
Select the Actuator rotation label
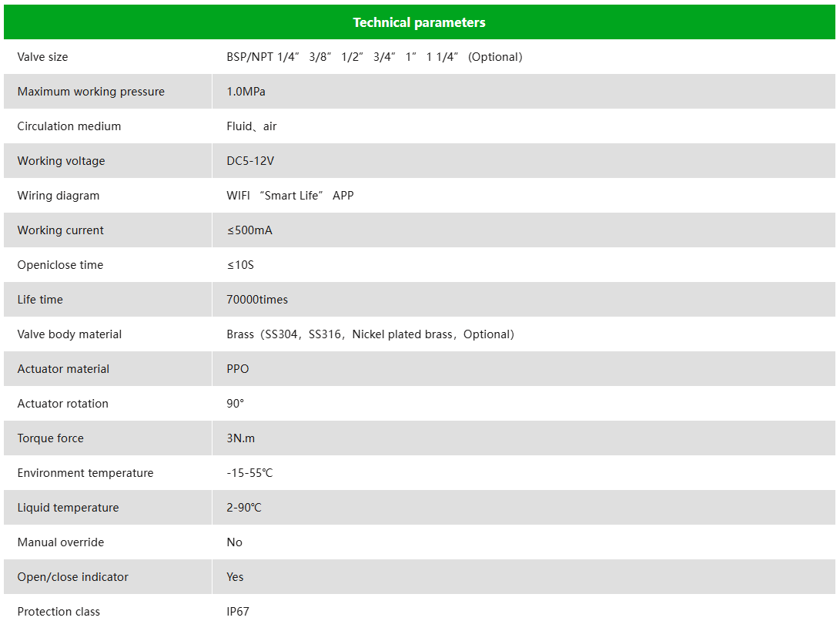(62, 404)
